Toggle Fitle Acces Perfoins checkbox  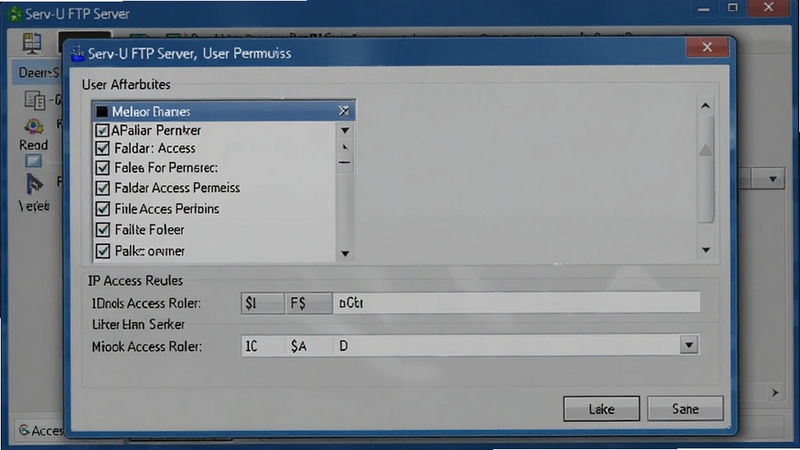102,209
